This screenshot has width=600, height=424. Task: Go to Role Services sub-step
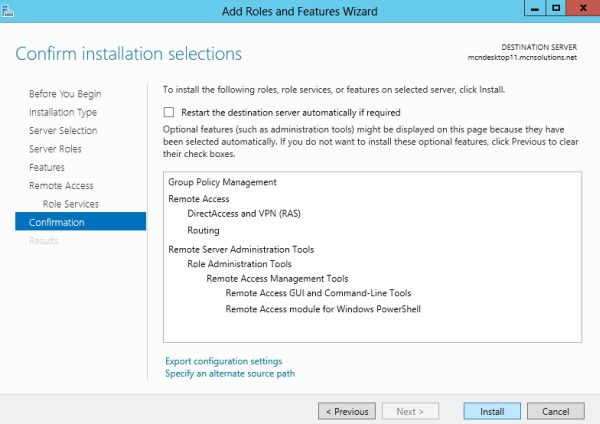coord(70,204)
